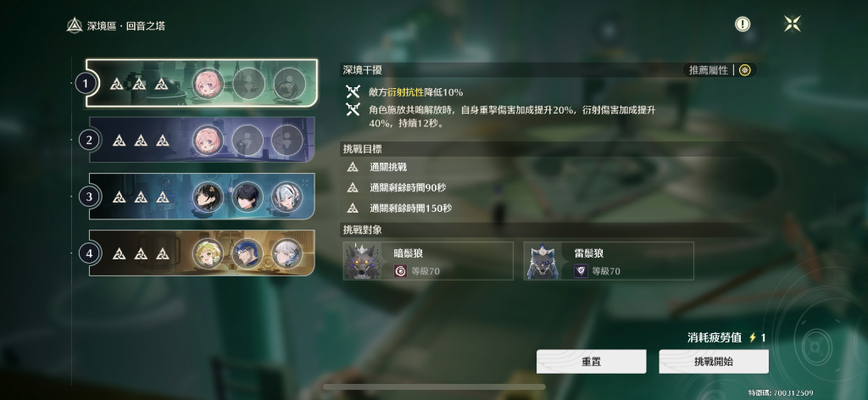This screenshot has width=868, height=400.
Task: Tap the 暗鬃狼 Havoc element icon
Action: [400, 271]
